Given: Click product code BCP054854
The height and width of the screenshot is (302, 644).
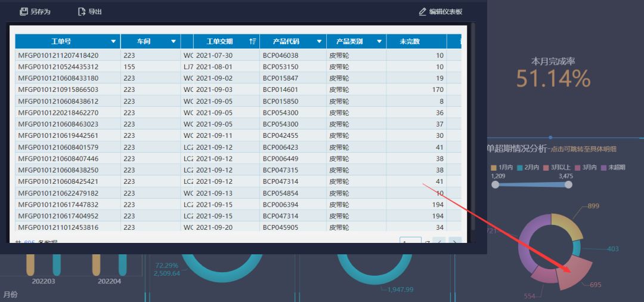Looking at the screenshot, I should point(280,193).
